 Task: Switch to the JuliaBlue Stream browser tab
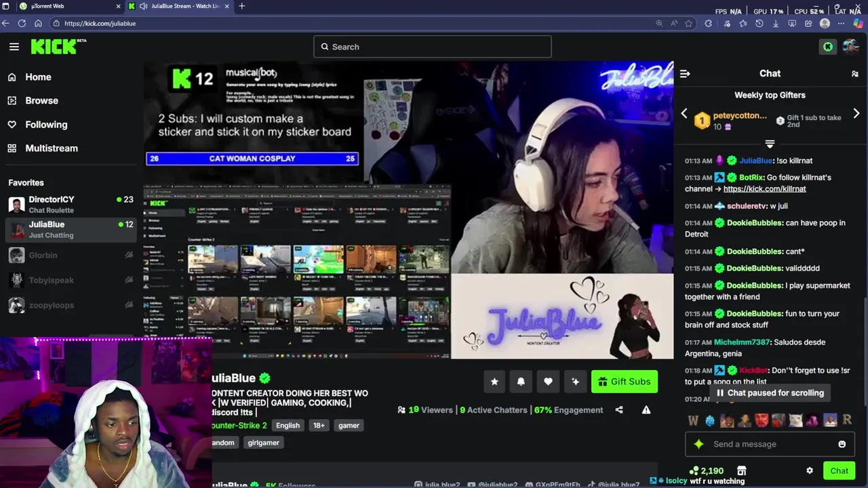tap(178, 6)
